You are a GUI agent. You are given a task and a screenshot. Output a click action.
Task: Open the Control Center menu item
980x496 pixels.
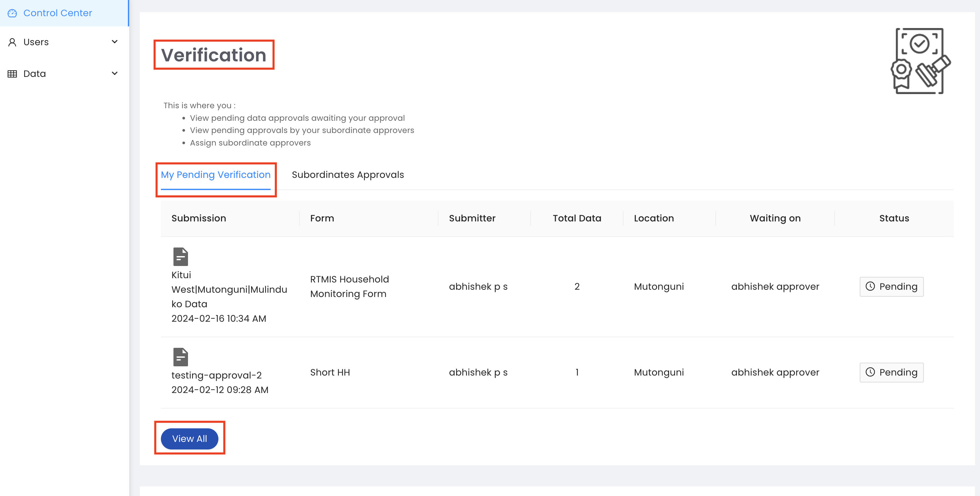(x=57, y=13)
